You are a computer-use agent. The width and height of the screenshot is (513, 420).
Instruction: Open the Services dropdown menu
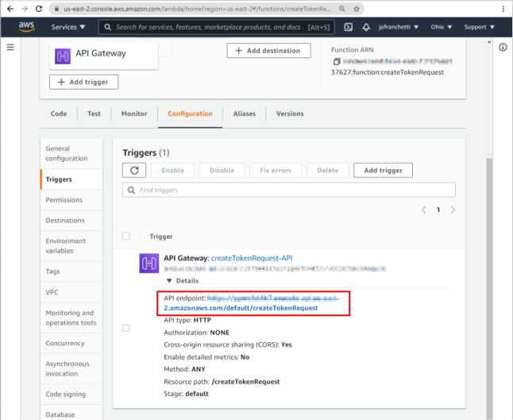tap(68, 27)
